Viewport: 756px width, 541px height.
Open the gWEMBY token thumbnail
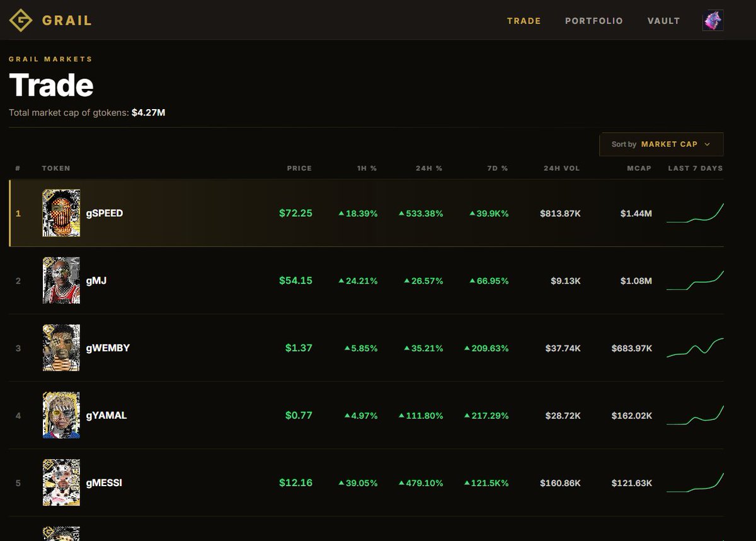(61, 348)
